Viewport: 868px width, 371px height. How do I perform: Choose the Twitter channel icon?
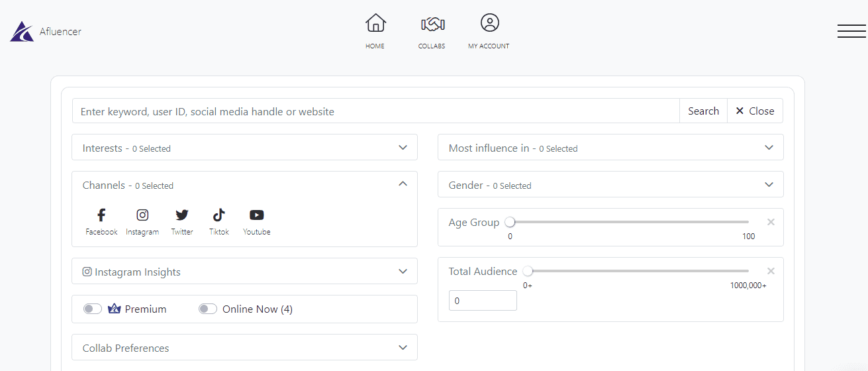[x=181, y=216]
